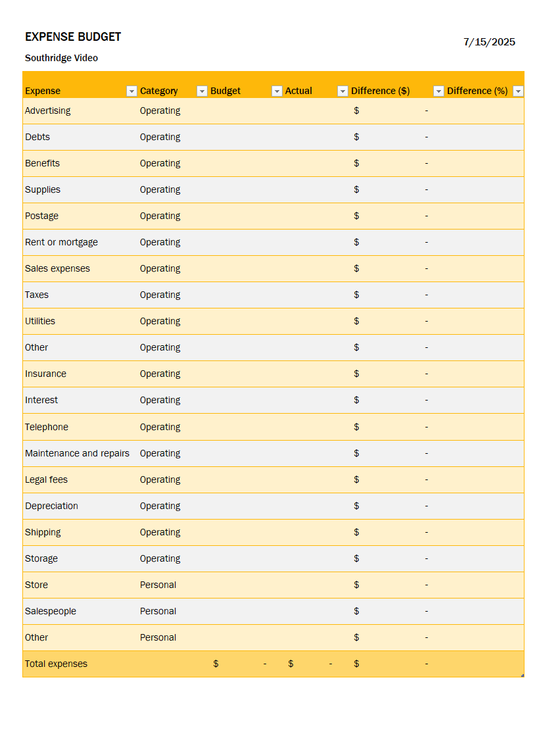Open the Expense column filter dropdown

131,91
